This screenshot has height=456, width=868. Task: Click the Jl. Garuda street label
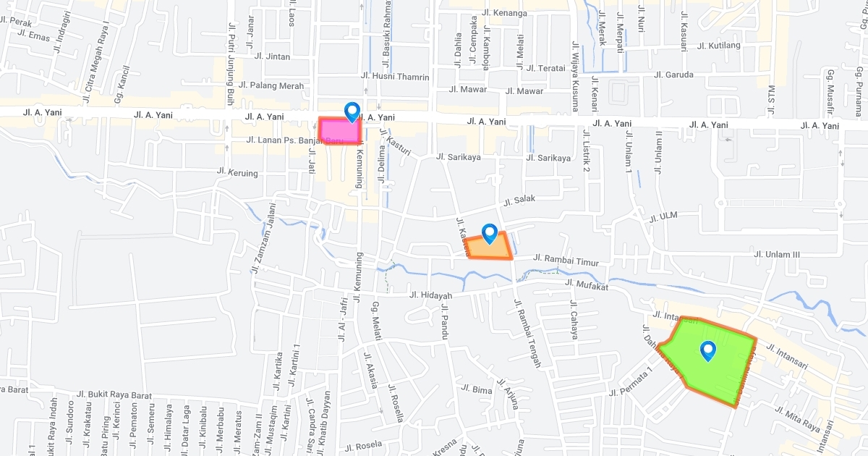(673, 74)
